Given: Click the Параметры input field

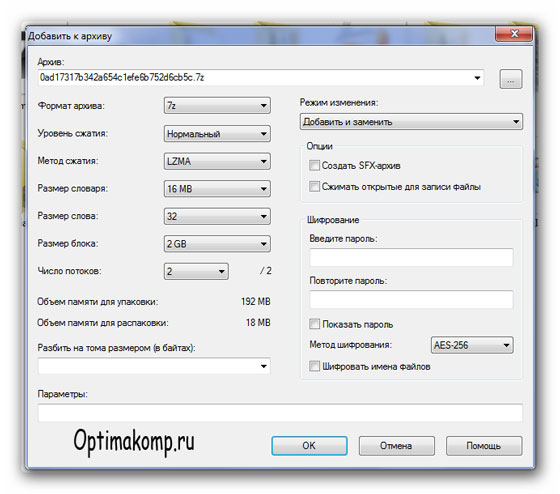Looking at the screenshot, I should (280, 413).
